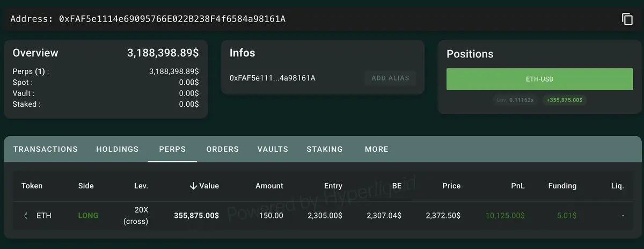Sort by the Amount column header
This screenshot has height=249, width=644.
point(269,186)
